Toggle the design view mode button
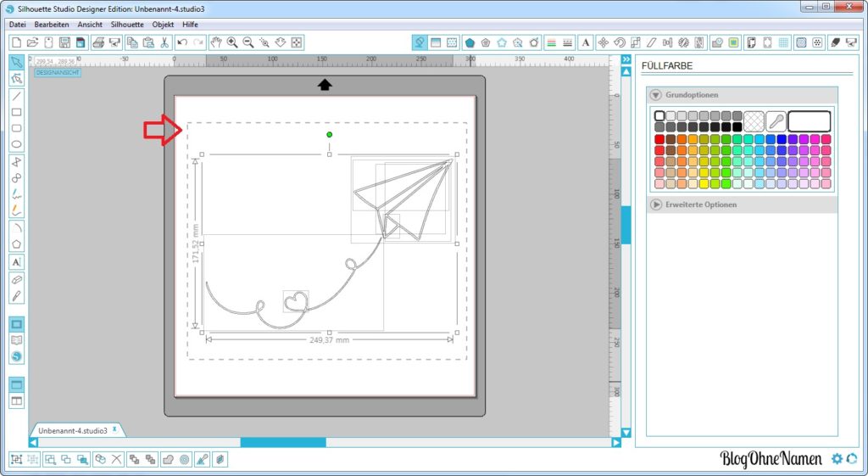The image size is (868, 476). 16,324
